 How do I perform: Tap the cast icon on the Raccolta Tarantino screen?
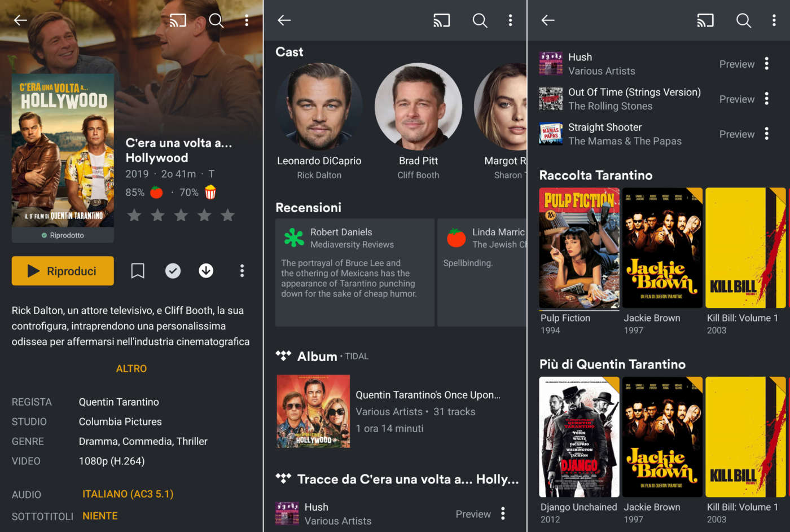[x=705, y=21]
